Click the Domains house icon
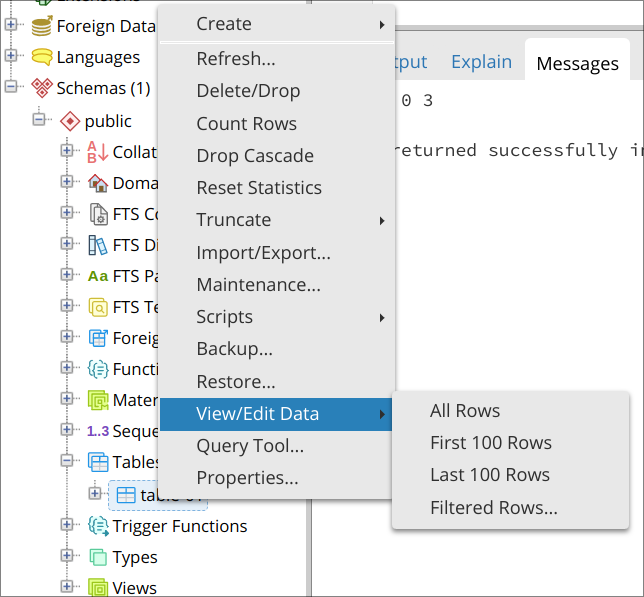The image size is (644, 597). 98,183
